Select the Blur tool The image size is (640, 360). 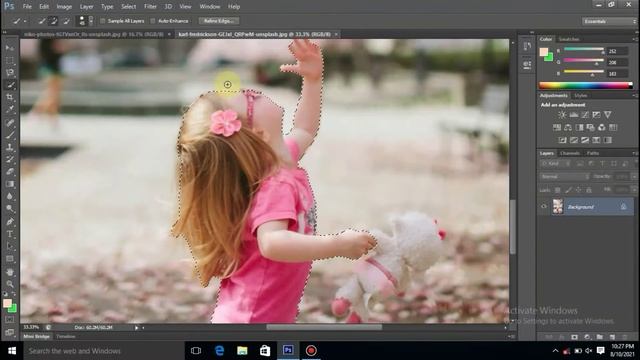click(10, 196)
